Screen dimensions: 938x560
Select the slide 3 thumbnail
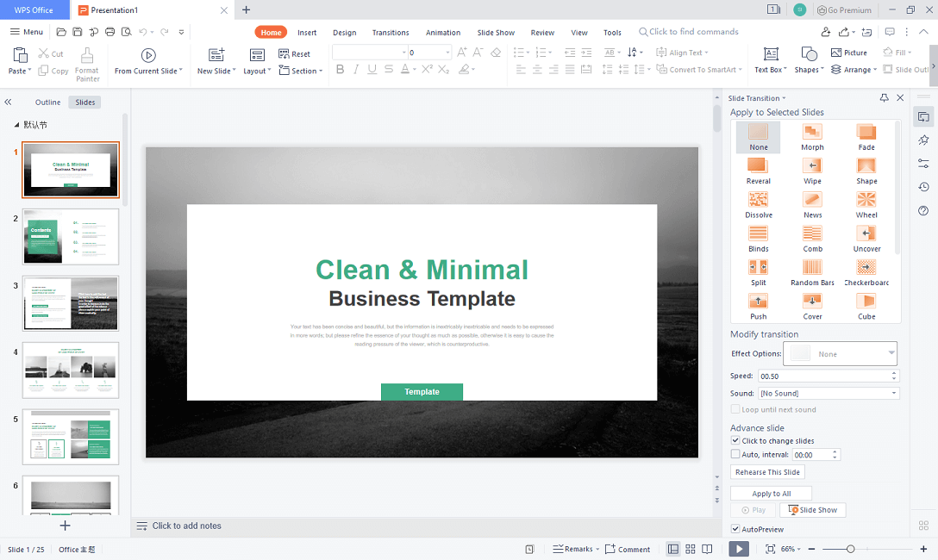(71, 303)
